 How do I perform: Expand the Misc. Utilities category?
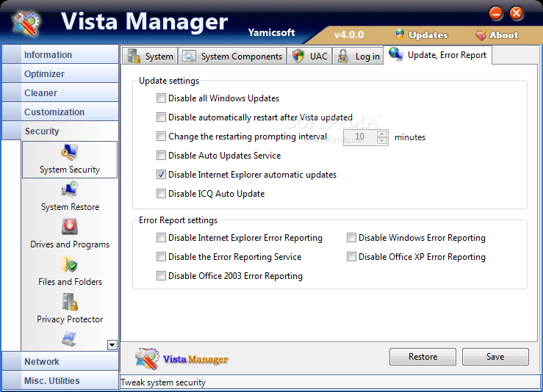pyautogui.click(x=60, y=380)
